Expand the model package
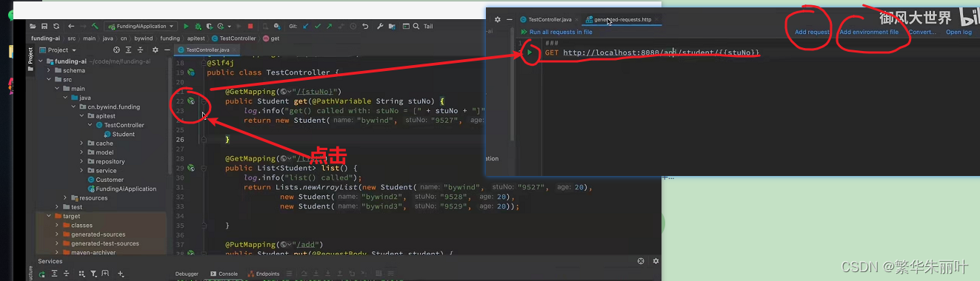980x281 pixels. [82, 152]
